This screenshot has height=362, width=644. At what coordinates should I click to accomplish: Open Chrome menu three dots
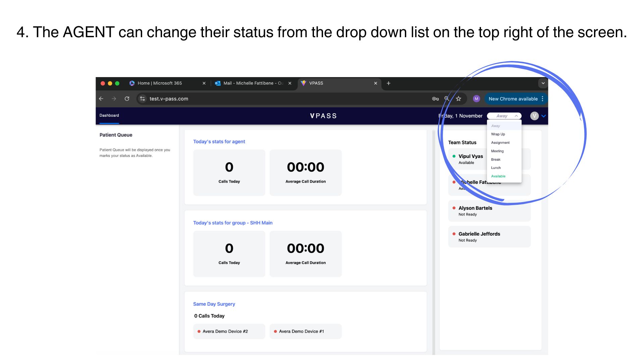point(542,99)
